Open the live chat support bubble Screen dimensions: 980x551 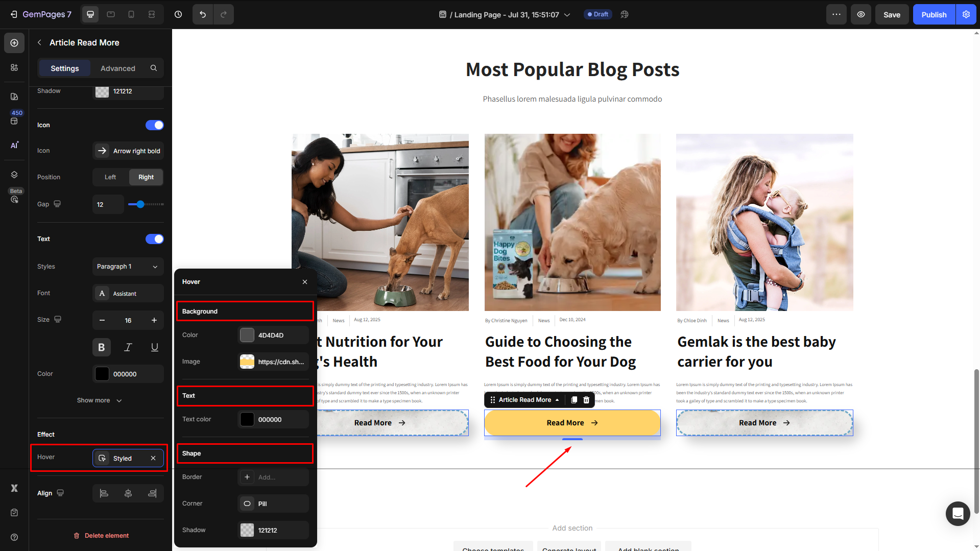tap(958, 514)
